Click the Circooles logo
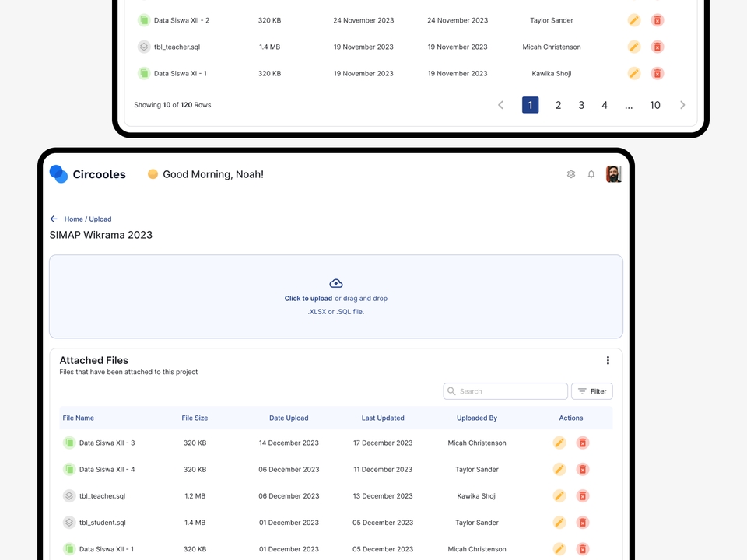Image resolution: width=747 pixels, height=560 pixels. click(x=88, y=174)
